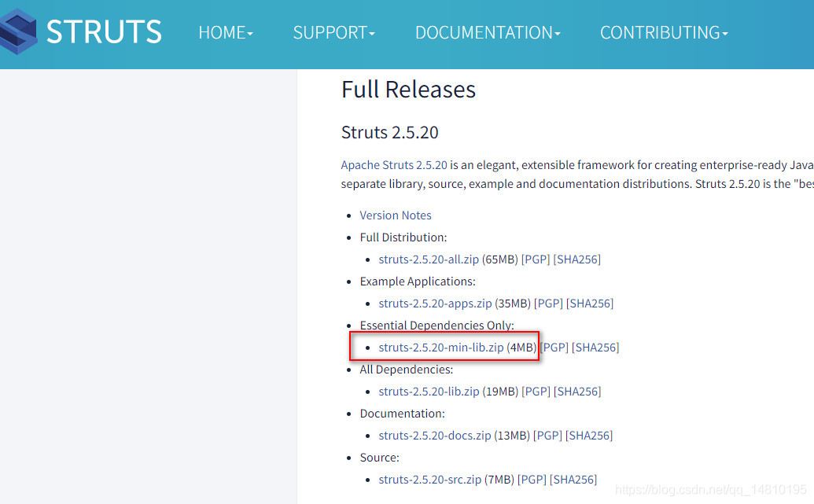Download struts-2.5.20-docs.zip

click(x=434, y=436)
